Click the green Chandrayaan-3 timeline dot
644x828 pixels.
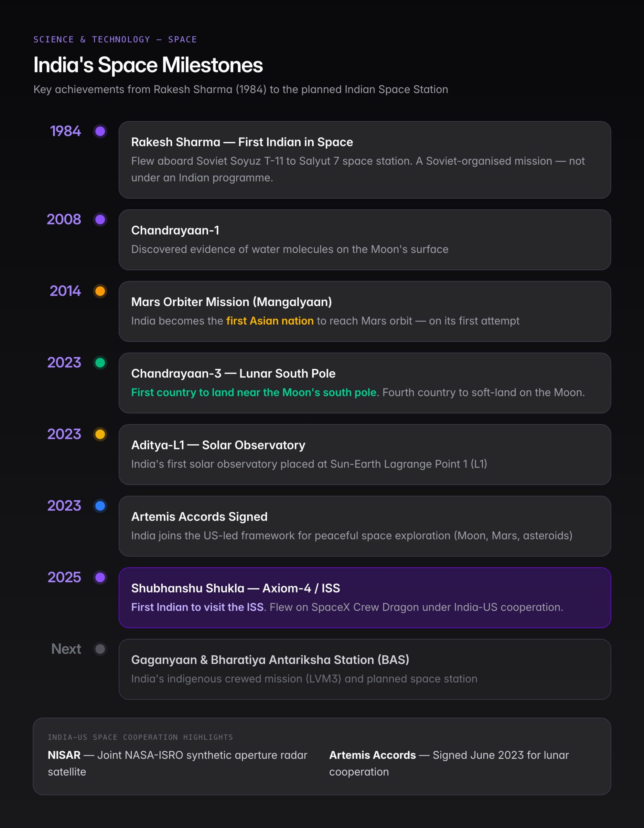tap(100, 363)
